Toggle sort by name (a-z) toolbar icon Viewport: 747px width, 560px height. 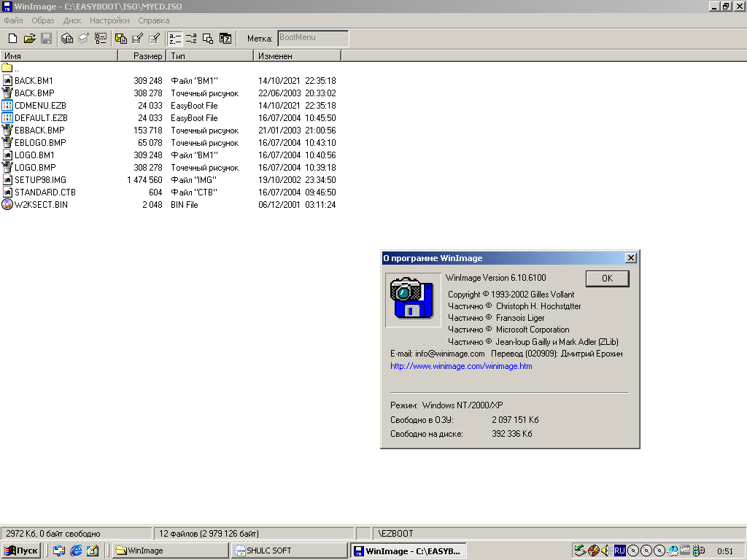[175, 39]
